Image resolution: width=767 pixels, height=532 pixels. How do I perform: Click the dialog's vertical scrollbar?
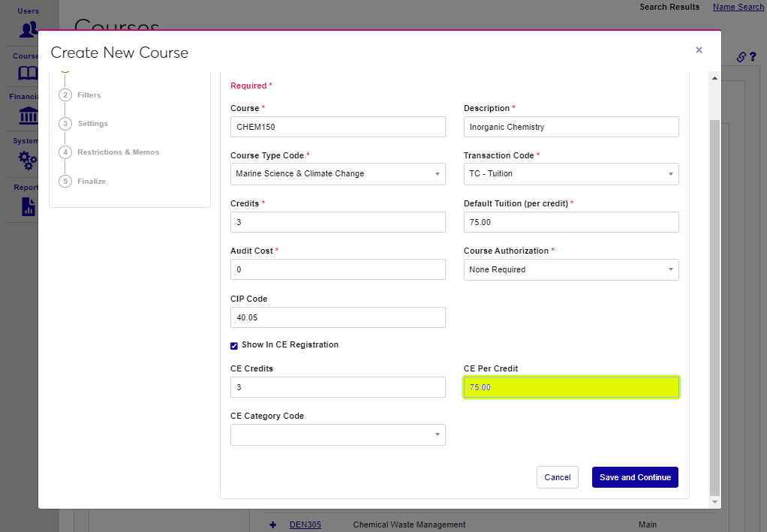[x=714, y=300]
